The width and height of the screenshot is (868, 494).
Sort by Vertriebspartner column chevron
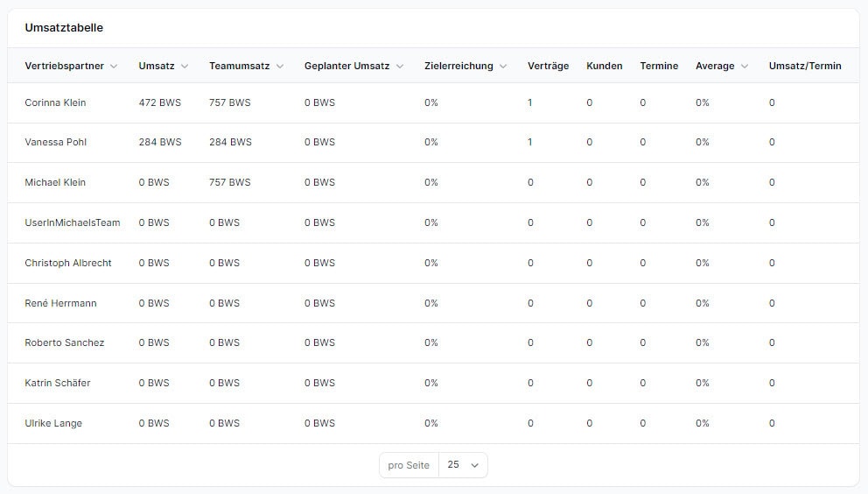(114, 66)
